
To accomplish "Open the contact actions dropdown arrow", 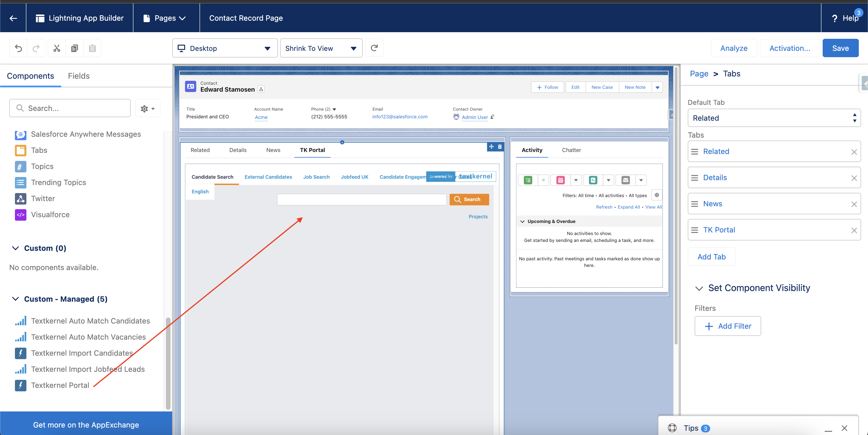I will pyautogui.click(x=657, y=87).
